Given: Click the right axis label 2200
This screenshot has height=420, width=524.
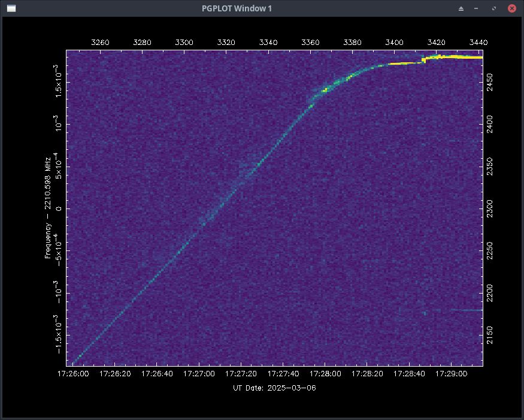Looking at the screenshot, I should (x=490, y=293).
